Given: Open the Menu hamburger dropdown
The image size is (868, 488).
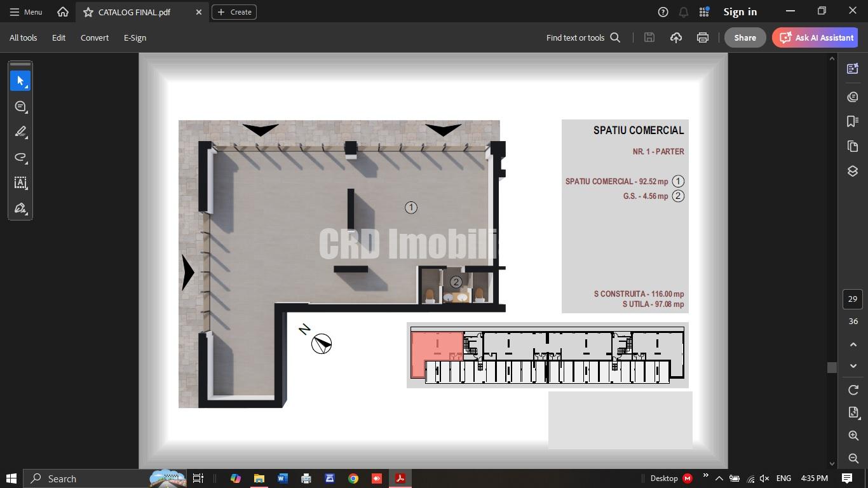Looking at the screenshot, I should click(x=26, y=12).
